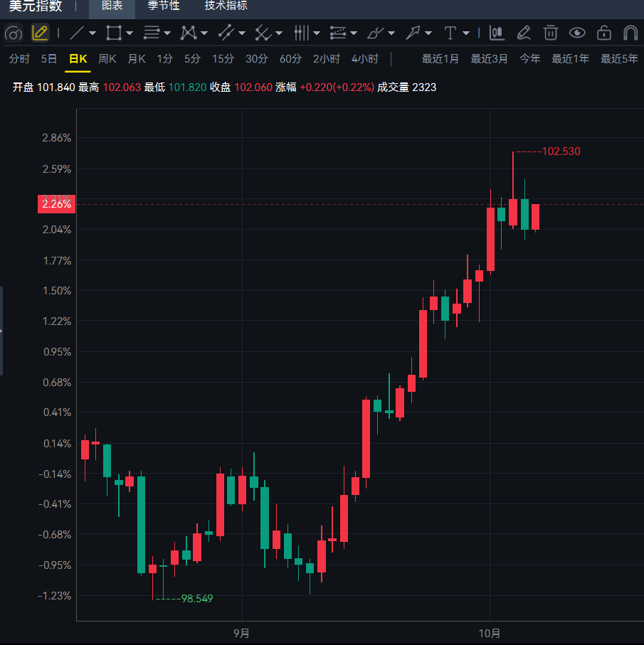Select the dotted measurement lines tool

click(338, 33)
